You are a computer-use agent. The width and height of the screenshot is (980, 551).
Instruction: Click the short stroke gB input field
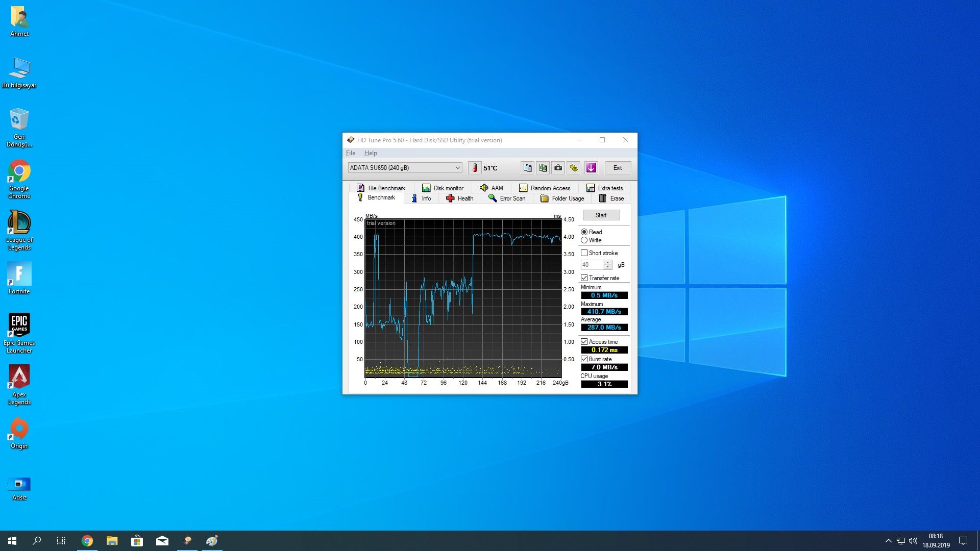(592, 265)
